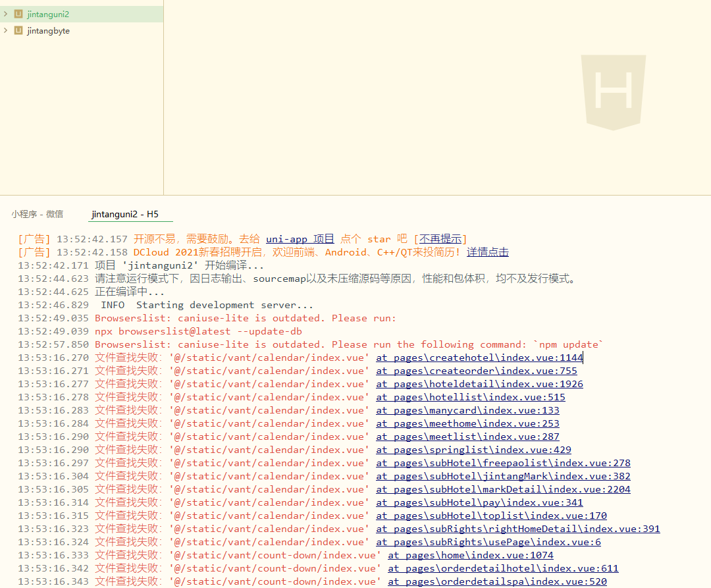
Task: Open the 详情点击 recruitment link
Action: pos(487,252)
